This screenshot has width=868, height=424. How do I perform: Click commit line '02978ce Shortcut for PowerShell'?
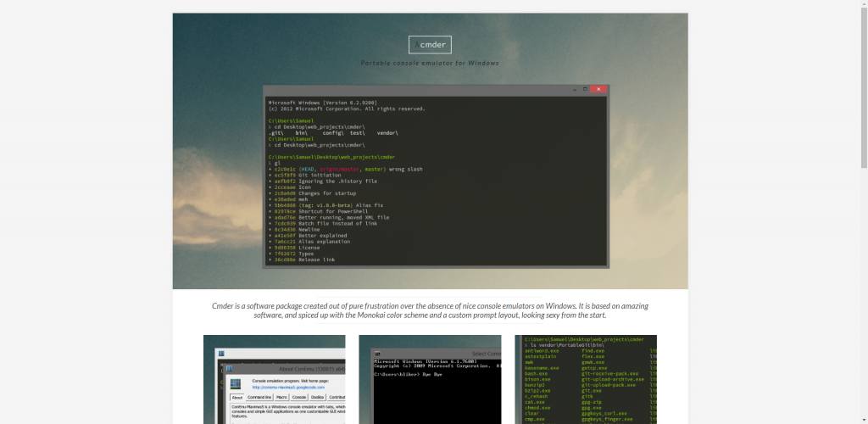tap(319, 211)
